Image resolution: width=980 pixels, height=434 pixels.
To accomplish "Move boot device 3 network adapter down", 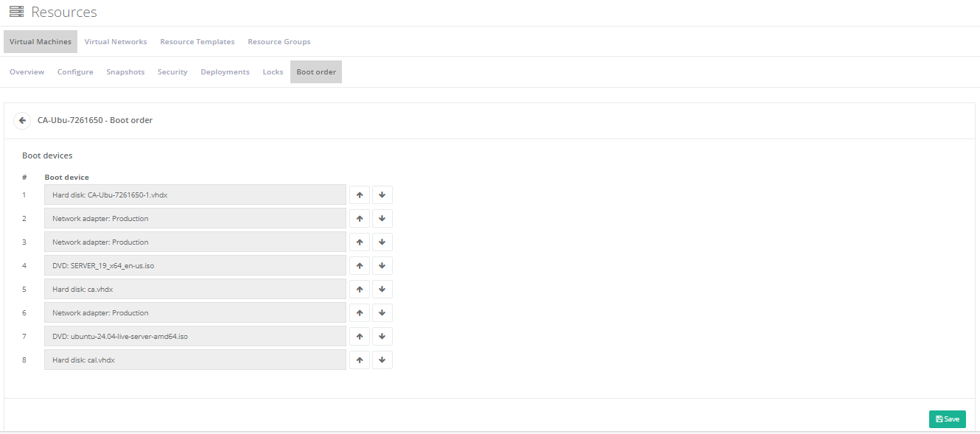I will [382, 242].
